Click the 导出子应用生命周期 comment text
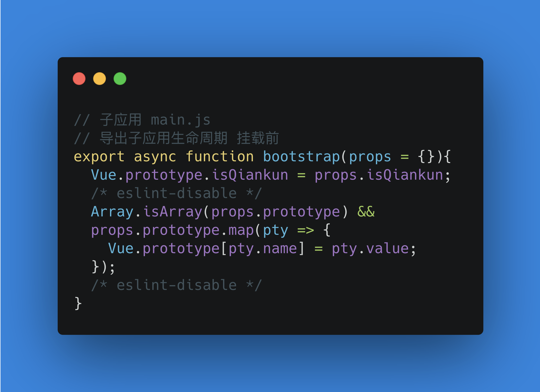Screen dimensions: 540x392 coord(163,138)
